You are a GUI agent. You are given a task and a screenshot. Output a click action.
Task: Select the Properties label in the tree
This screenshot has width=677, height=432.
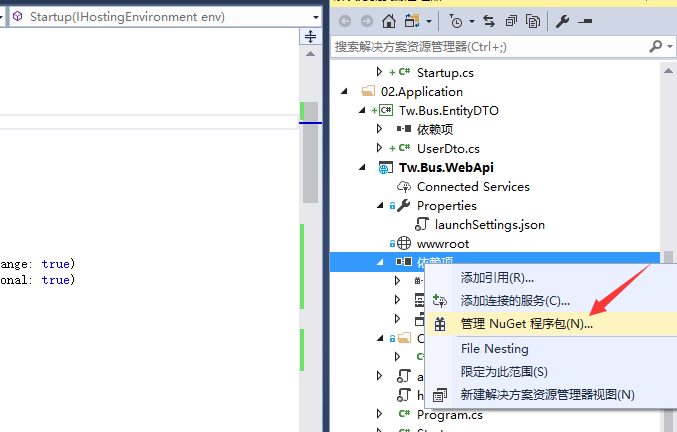(x=446, y=206)
